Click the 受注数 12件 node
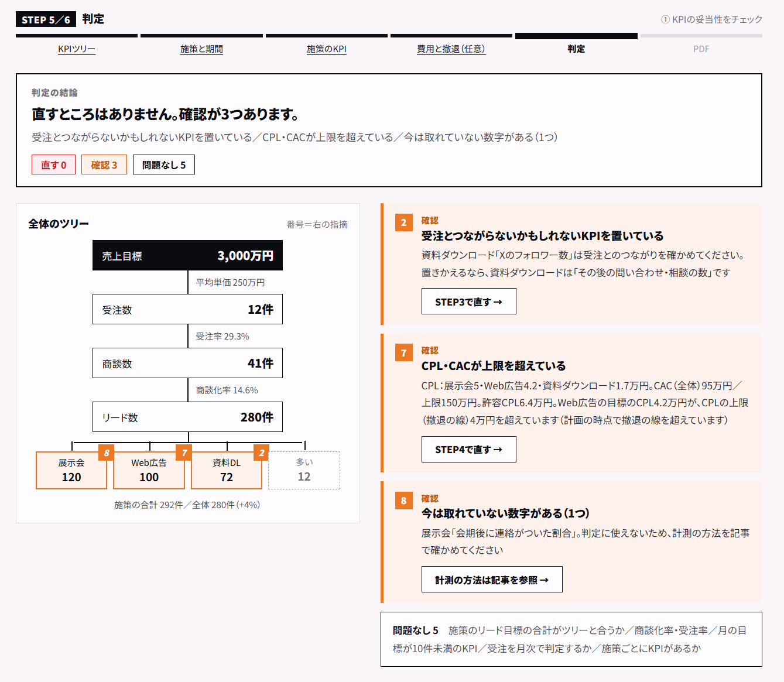Screen dimensions: 784x682 pyautogui.click(x=187, y=309)
